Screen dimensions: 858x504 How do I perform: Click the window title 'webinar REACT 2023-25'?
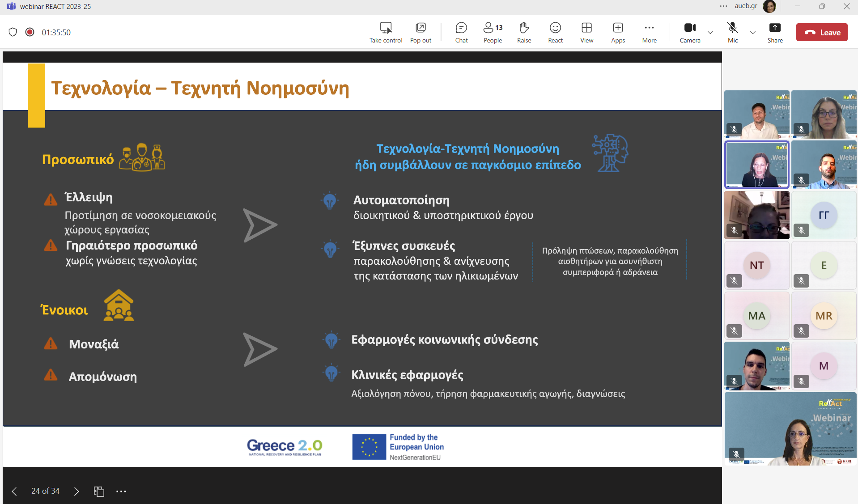click(55, 6)
